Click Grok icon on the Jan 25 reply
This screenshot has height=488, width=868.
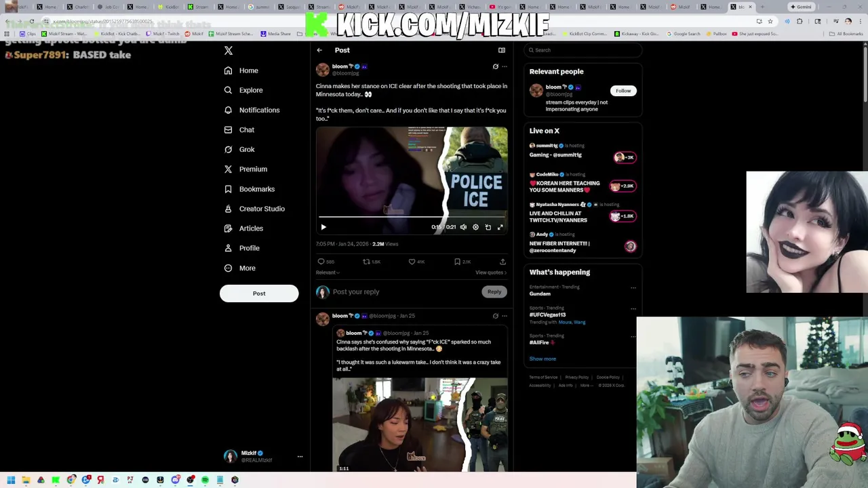pyautogui.click(x=495, y=316)
